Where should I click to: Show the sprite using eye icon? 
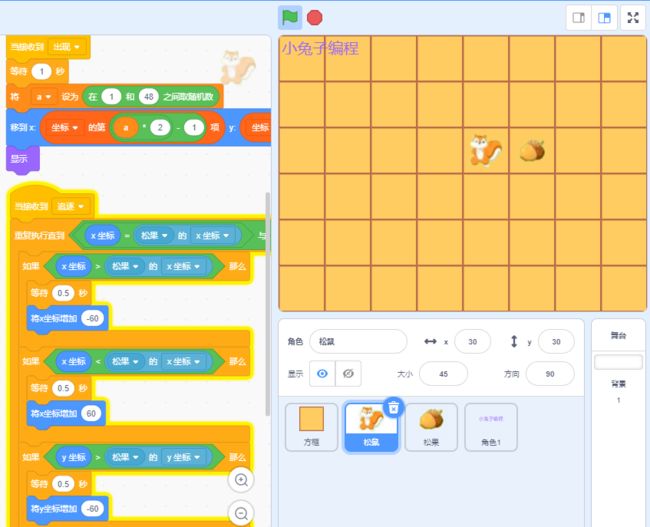pyautogui.click(x=322, y=374)
